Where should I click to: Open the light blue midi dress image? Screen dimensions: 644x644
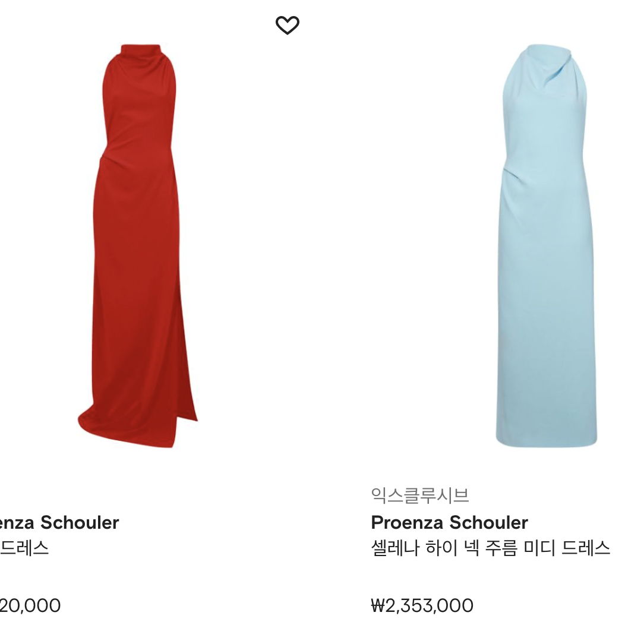pos(546,245)
